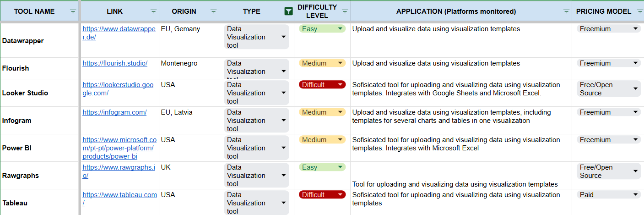Open the flourish.studio link
The width and height of the screenshot is (644, 215).
[115, 63]
